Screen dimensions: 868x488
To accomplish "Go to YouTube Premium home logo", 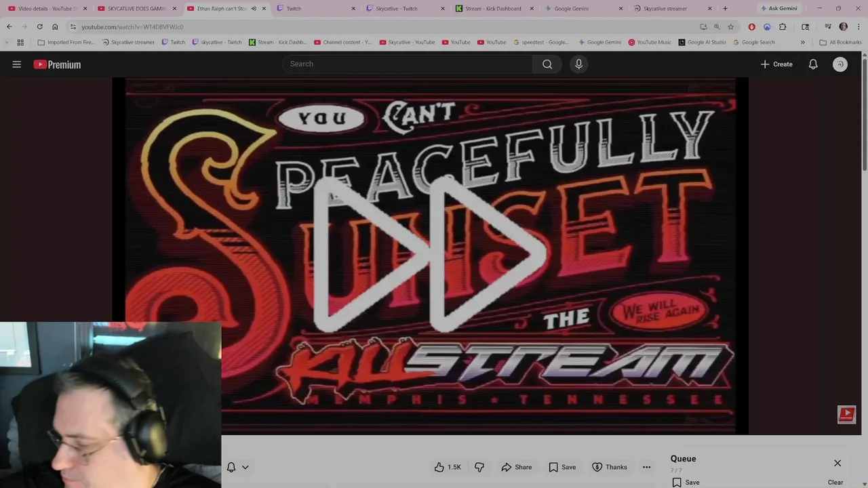I will coord(57,64).
